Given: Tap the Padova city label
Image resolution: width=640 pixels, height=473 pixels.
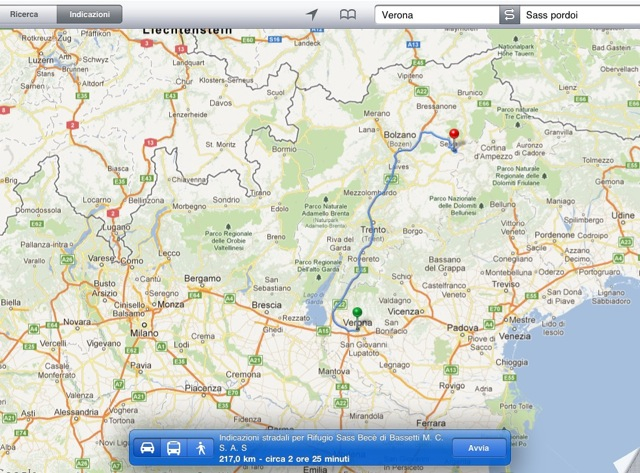Looking at the screenshot, I should tap(462, 327).
